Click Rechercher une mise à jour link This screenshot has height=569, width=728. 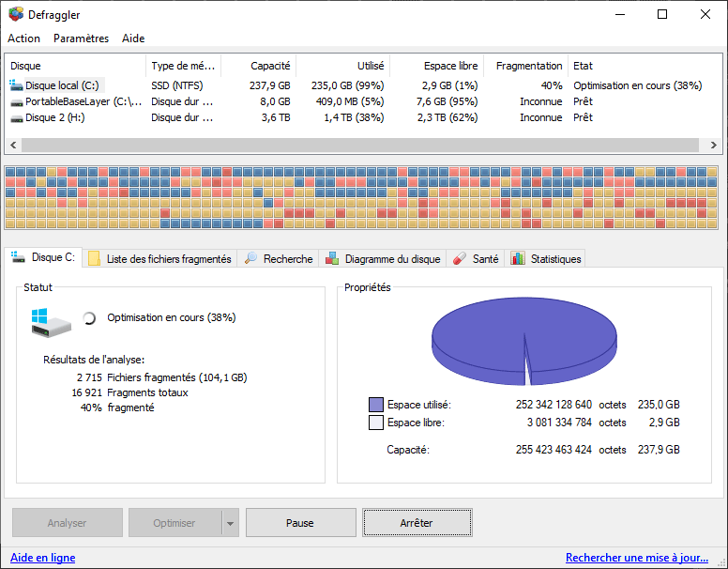tap(637, 558)
